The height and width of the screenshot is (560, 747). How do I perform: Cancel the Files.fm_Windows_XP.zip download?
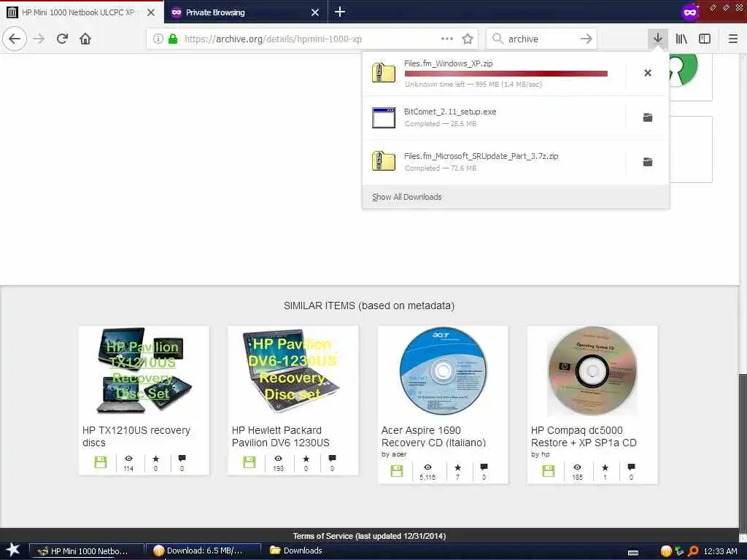coord(648,73)
